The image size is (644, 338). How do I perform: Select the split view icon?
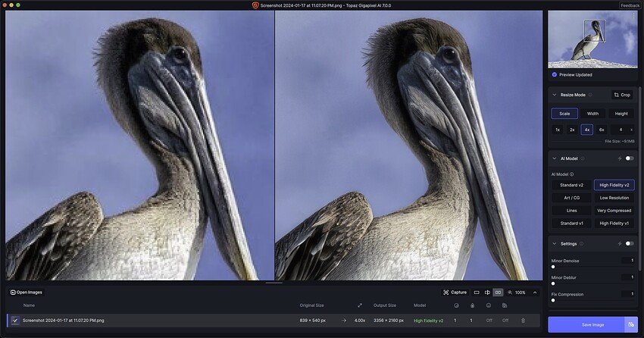coord(487,292)
